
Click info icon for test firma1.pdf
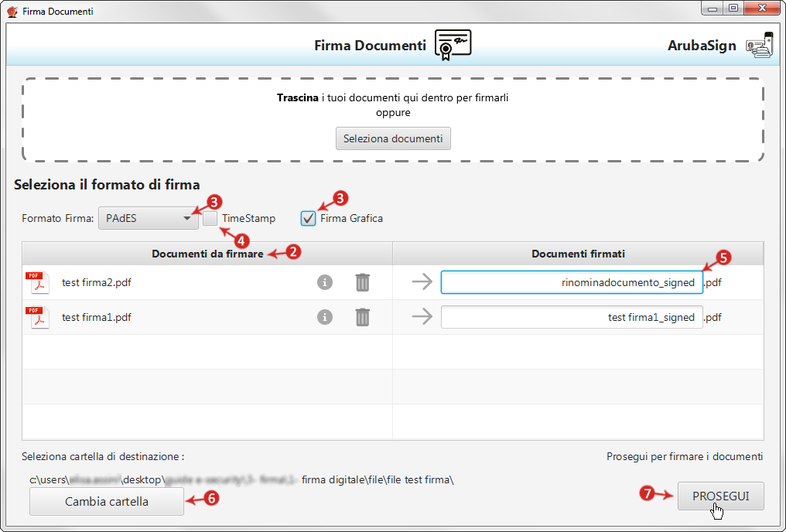pyautogui.click(x=325, y=317)
